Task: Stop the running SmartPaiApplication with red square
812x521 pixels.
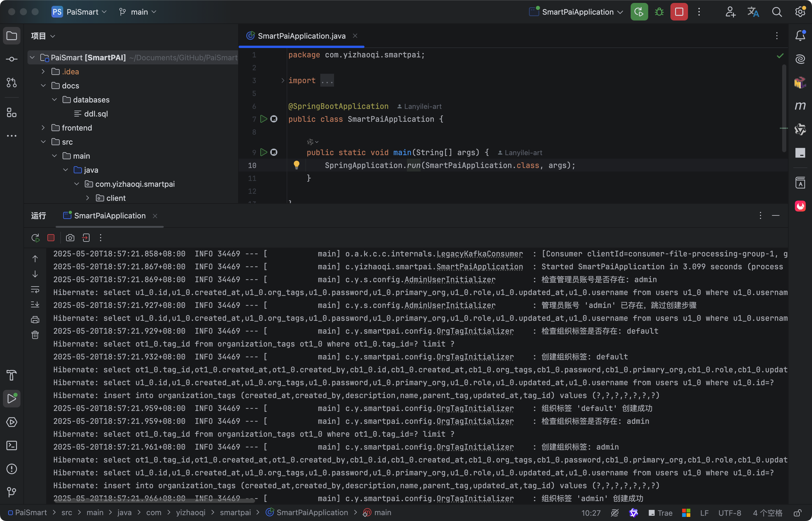Action: tap(679, 12)
